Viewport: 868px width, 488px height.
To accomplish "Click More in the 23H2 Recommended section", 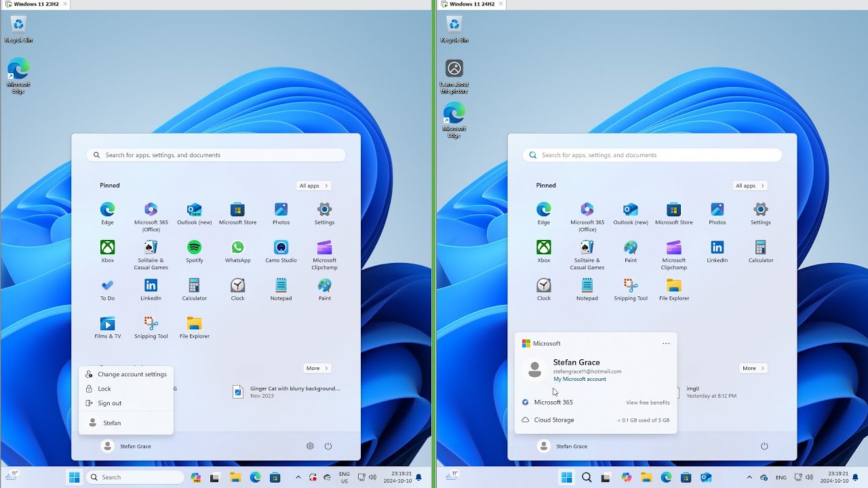I will point(317,368).
